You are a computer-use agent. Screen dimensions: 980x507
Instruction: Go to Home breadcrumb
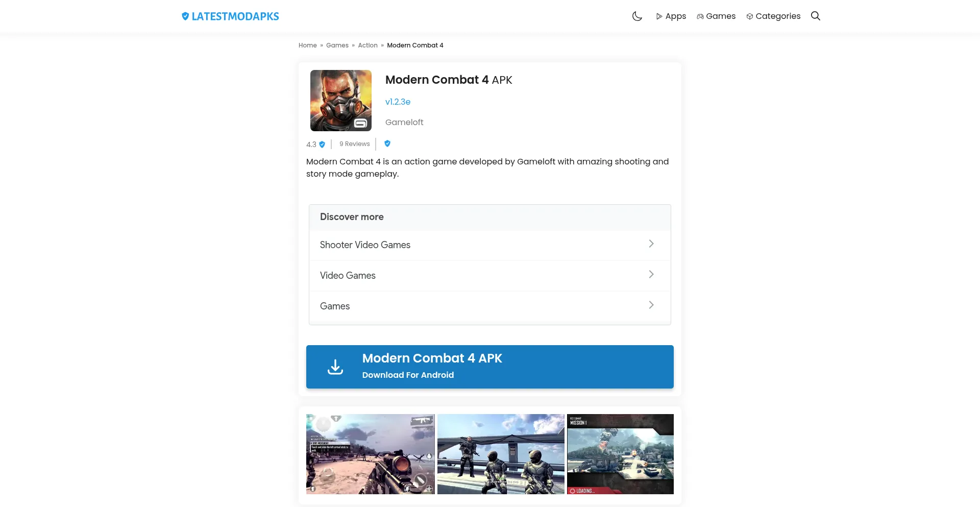[x=308, y=45]
